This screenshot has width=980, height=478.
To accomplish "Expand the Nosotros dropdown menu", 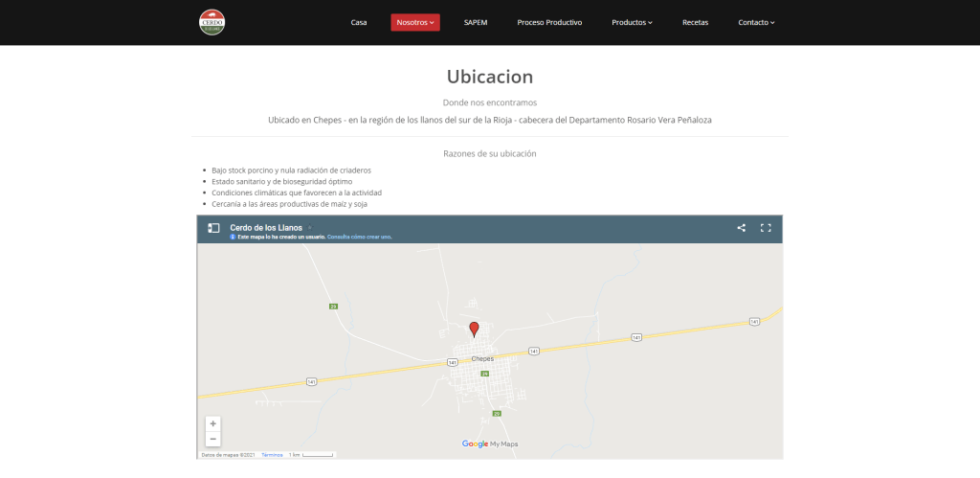I will pos(414,22).
